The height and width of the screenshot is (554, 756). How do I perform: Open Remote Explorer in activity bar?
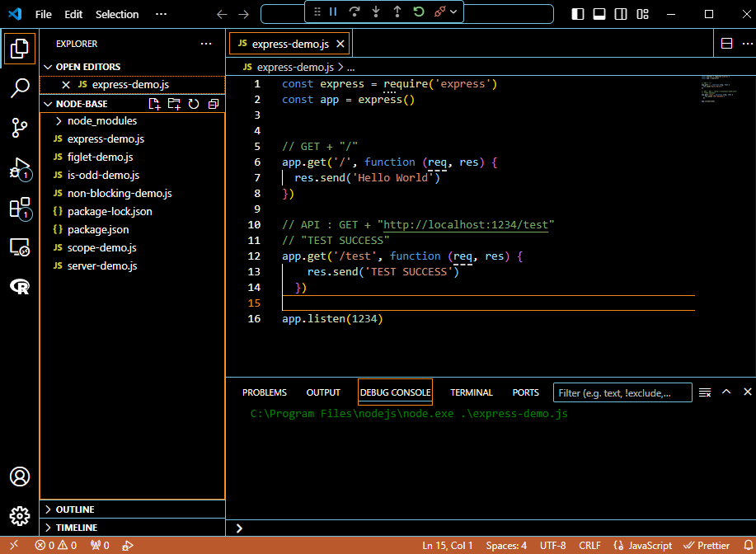point(19,247)
